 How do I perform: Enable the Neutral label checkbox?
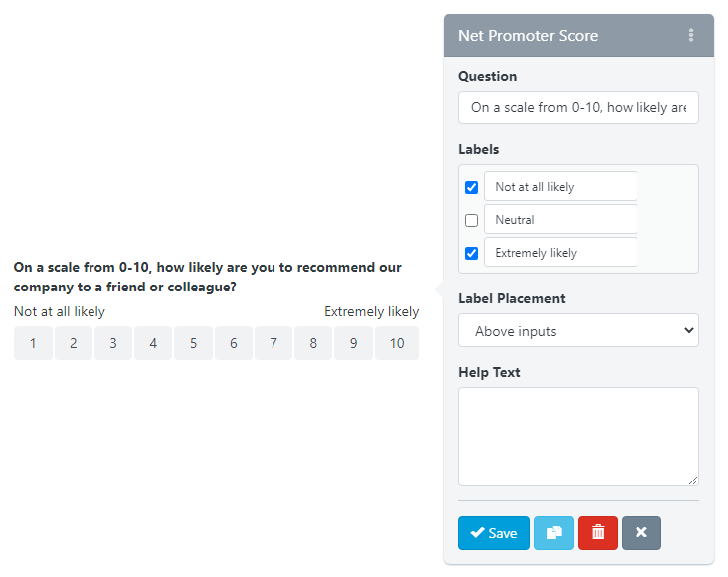(x=472, y=220)
